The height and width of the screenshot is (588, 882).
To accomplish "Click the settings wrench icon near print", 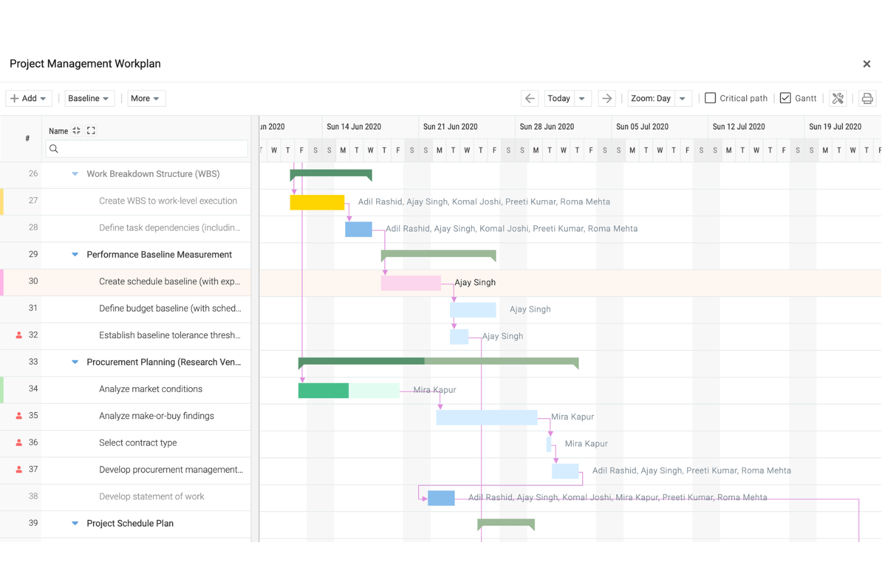I will tap(838, 98).
